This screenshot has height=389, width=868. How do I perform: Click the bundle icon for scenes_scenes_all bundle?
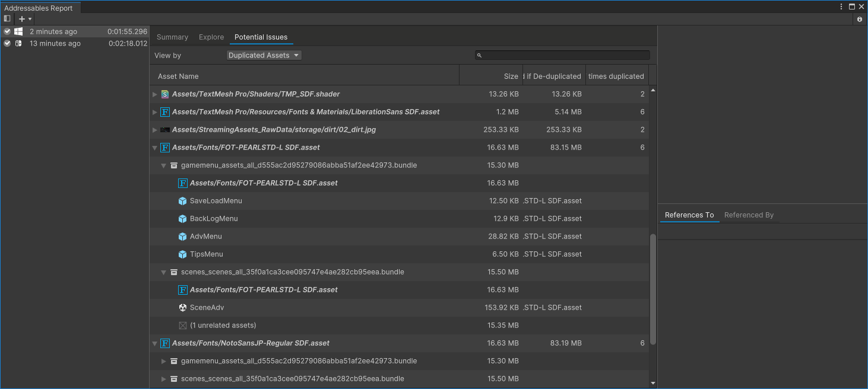pyautogui.click(x=173, y=272)
